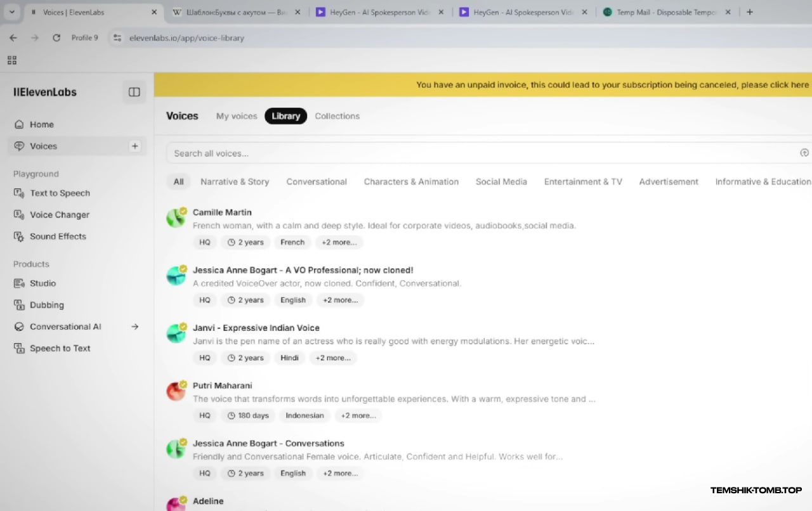Screen dimensions: 812x511
Task: Open Jessica Anne Bogart - Conversations title
Action: [x=268, y=443]
